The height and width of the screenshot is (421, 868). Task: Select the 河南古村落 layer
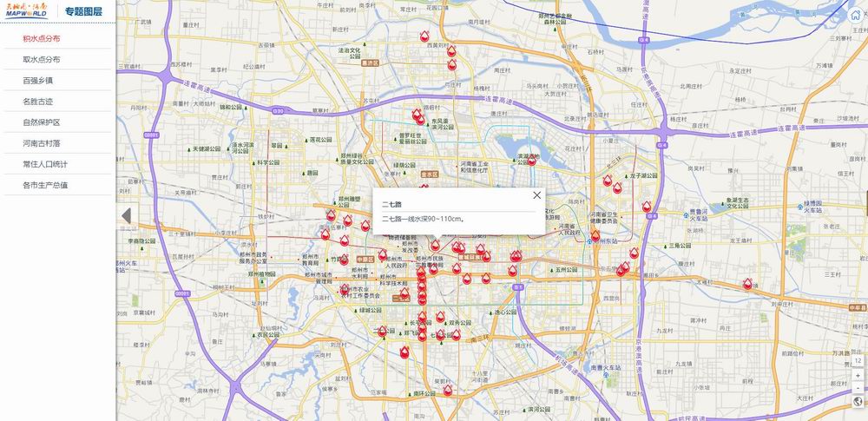(41, 142)
